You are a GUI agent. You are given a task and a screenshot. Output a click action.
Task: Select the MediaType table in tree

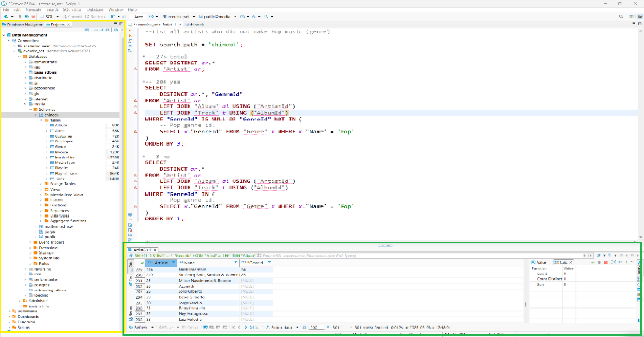pos(65,163)
